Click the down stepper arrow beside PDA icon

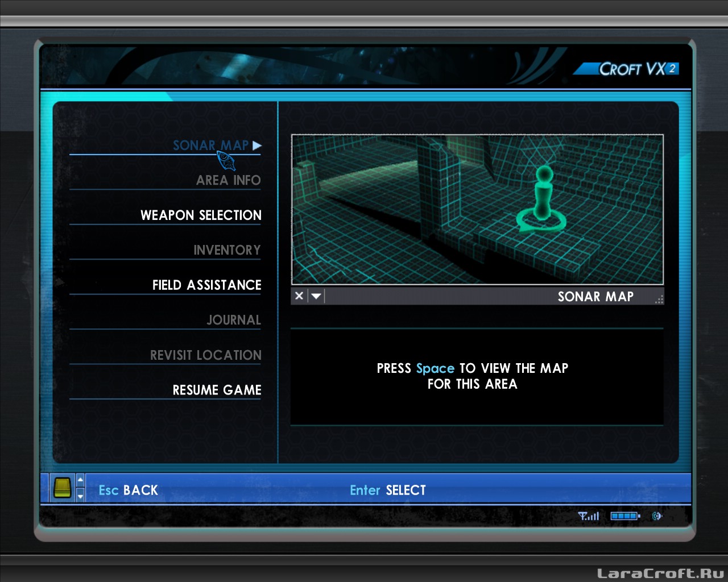coord(80,496)
